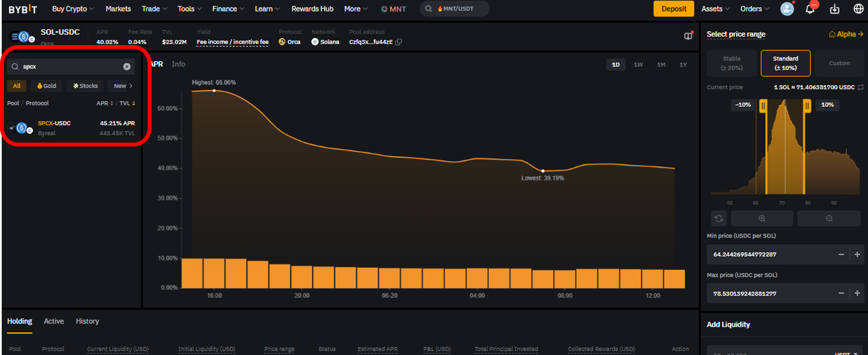Switch chart to 1Y timeframe
The width and height of the screenshot is (868, 355).
(683, 65)
